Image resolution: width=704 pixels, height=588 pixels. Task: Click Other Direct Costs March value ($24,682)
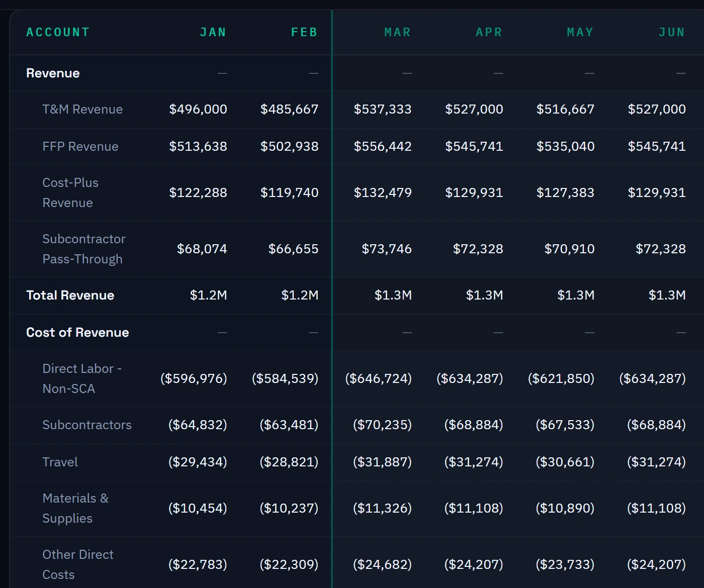pyautogui.click(x=382, y=565)
